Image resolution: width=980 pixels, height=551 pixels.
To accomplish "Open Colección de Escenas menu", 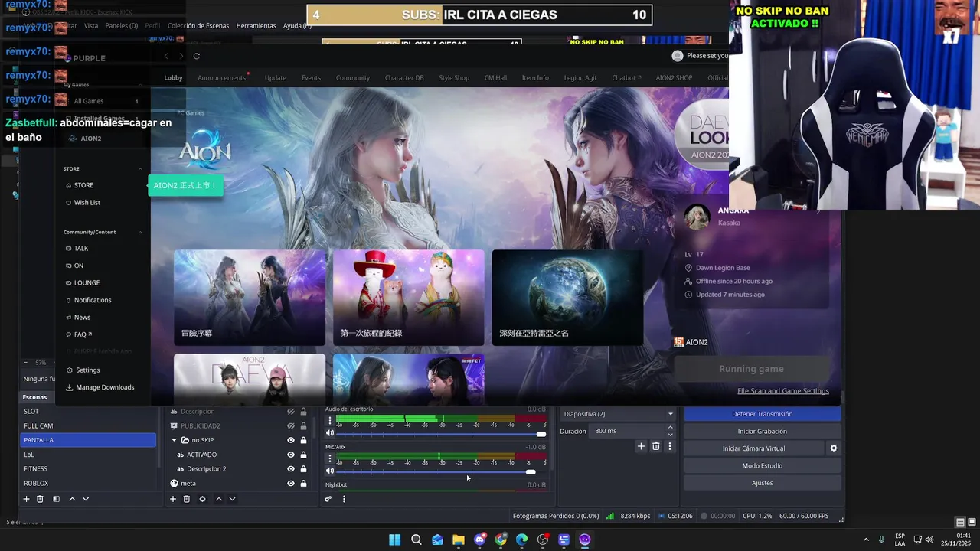I will (x=198, y=25).
